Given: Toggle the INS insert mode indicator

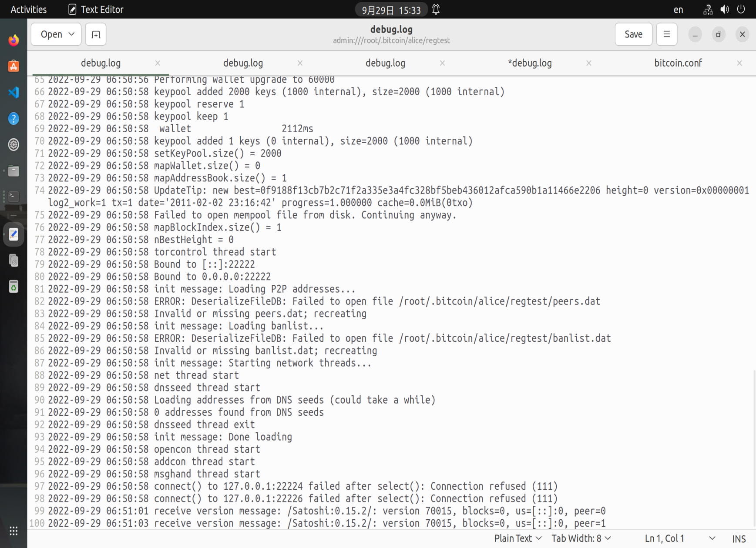Looking at the screenshot, I should coord(739,538).
